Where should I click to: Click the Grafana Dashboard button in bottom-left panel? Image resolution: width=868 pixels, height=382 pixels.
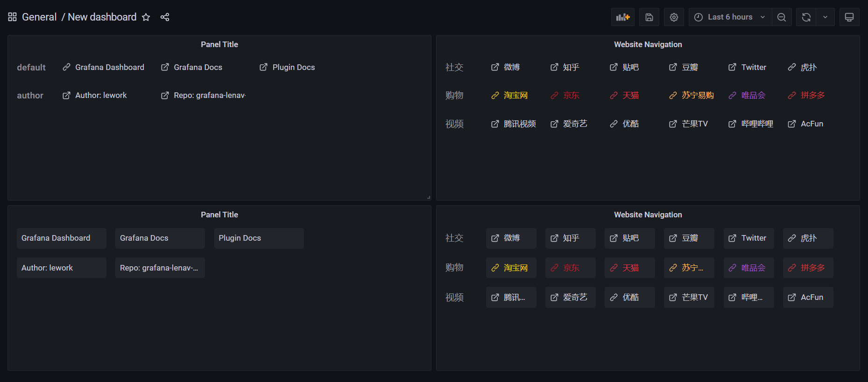[62, 238]
